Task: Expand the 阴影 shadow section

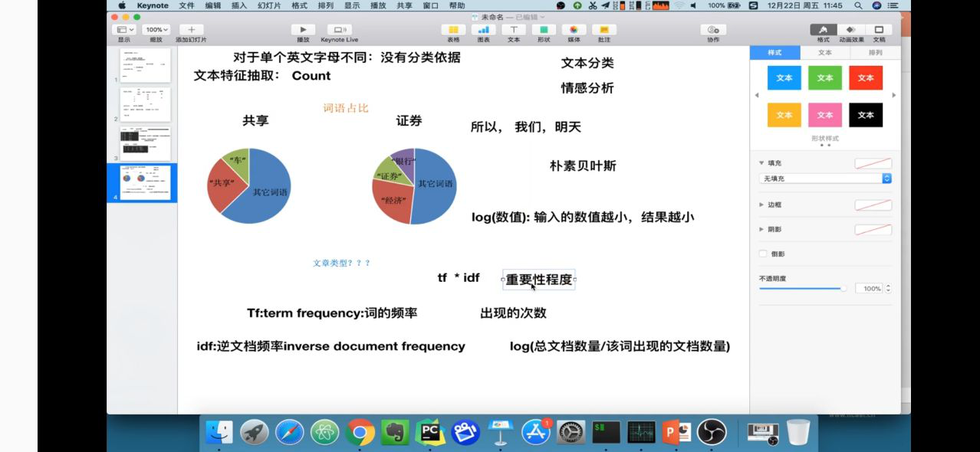Action: pyautogui.click(x=774, y=228)
